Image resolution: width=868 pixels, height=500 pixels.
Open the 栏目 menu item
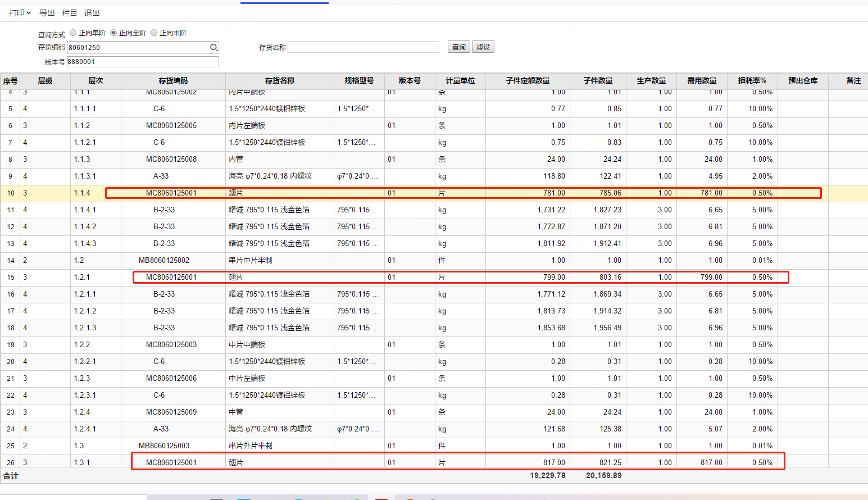click(70, 13)
